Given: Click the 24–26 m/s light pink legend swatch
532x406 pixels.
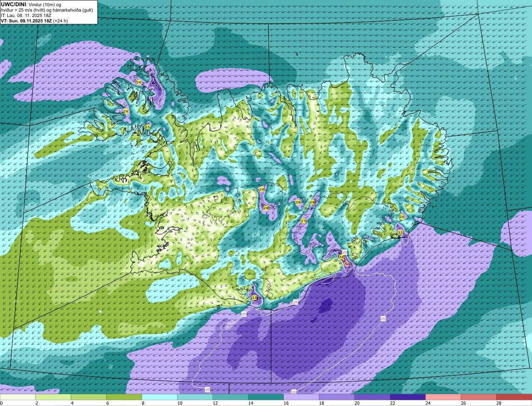Looking at the screenshot, I should [443, 397].
